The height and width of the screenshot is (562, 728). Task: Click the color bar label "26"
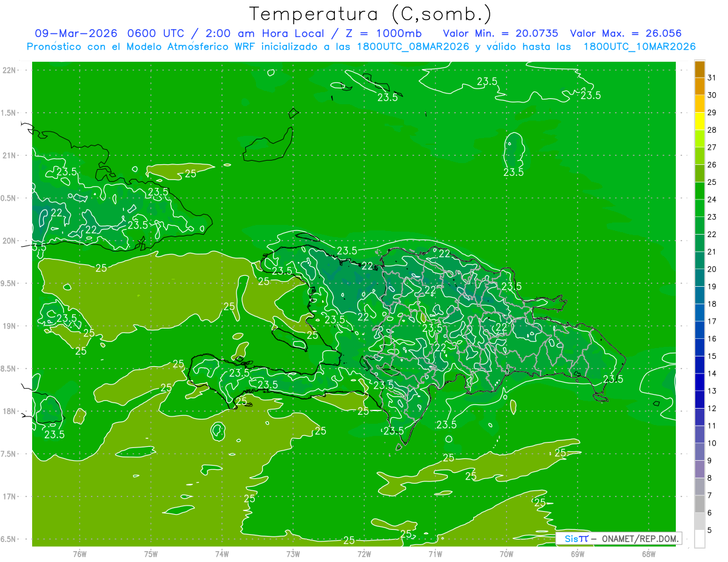pos(712,165)
